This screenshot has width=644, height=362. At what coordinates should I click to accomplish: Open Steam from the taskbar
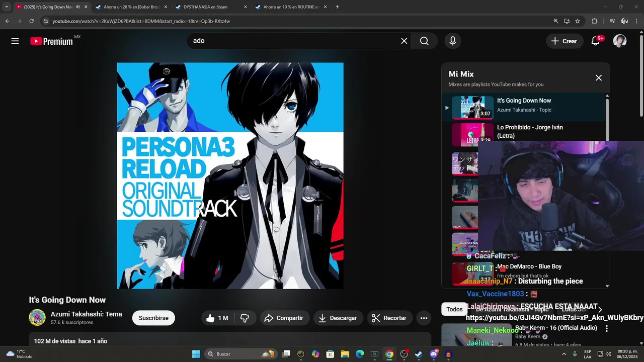tap(419, 354)
